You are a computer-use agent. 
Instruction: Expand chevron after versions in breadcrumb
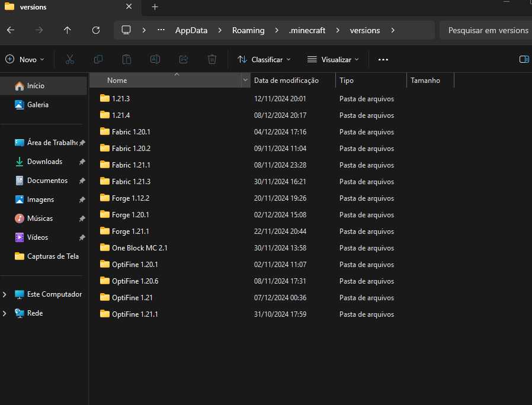point(393,30)
